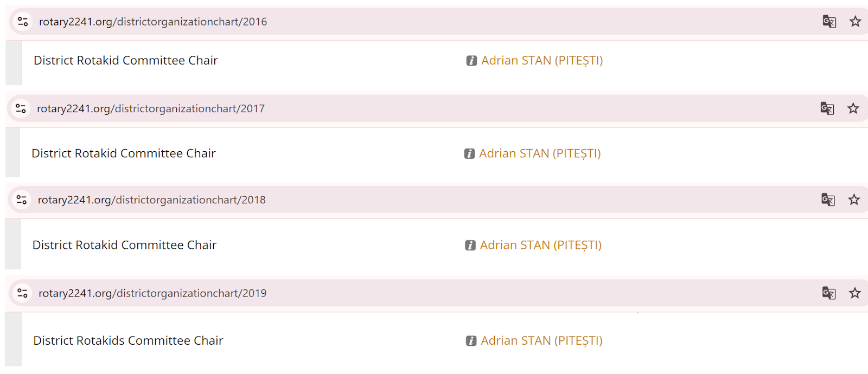The width and height of the screenshot is (868, 374).
Task: Follow Adrian STAN link under the 2018 chart
Action: [x=541, y=245]
